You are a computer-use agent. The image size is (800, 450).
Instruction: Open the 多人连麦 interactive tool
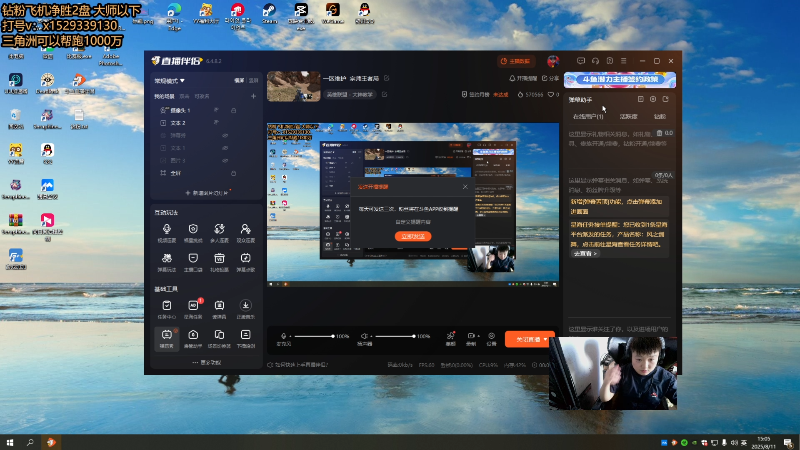[x=219, y=232]
